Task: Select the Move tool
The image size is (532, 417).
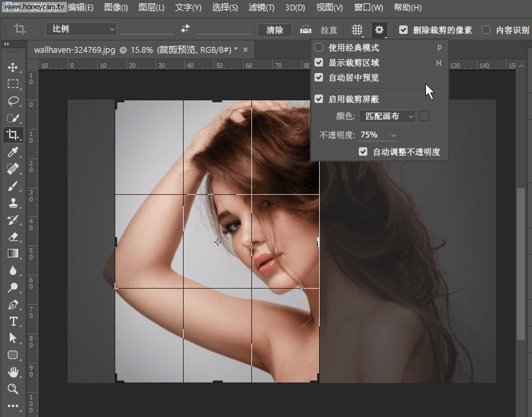Action: pos(13,67)
